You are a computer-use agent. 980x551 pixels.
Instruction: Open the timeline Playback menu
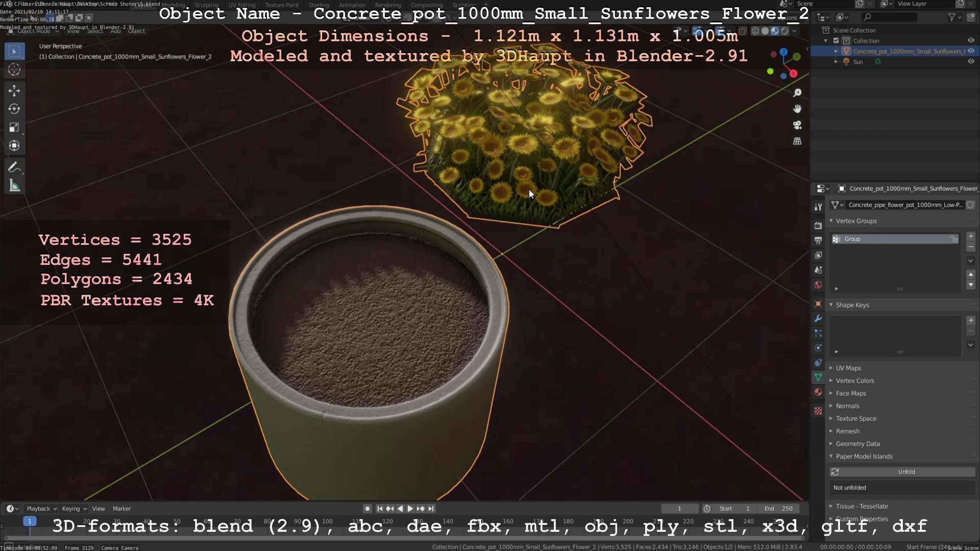tap(42, 509)
